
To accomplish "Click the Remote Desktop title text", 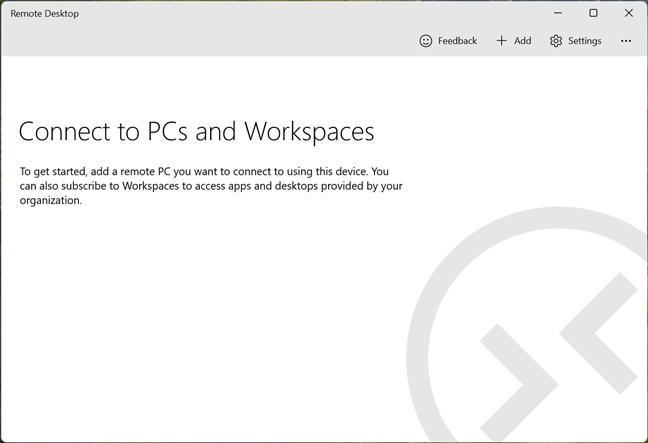I will [x=44, y=14].
